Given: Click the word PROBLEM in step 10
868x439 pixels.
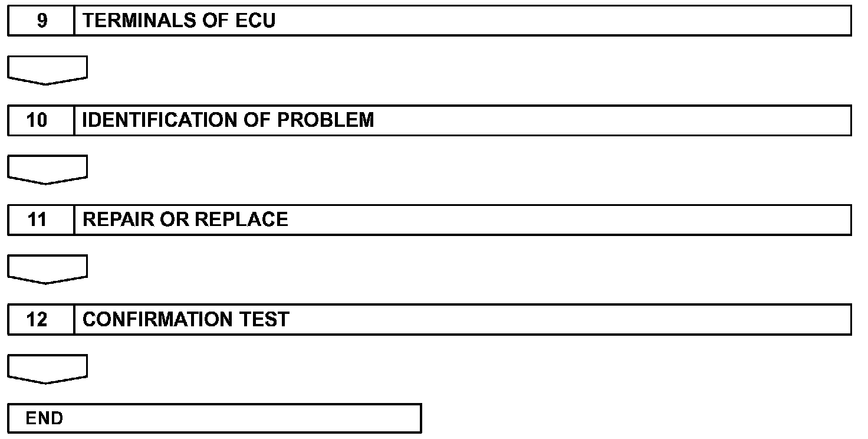Looking at the screenshot, I should (325, 120).
